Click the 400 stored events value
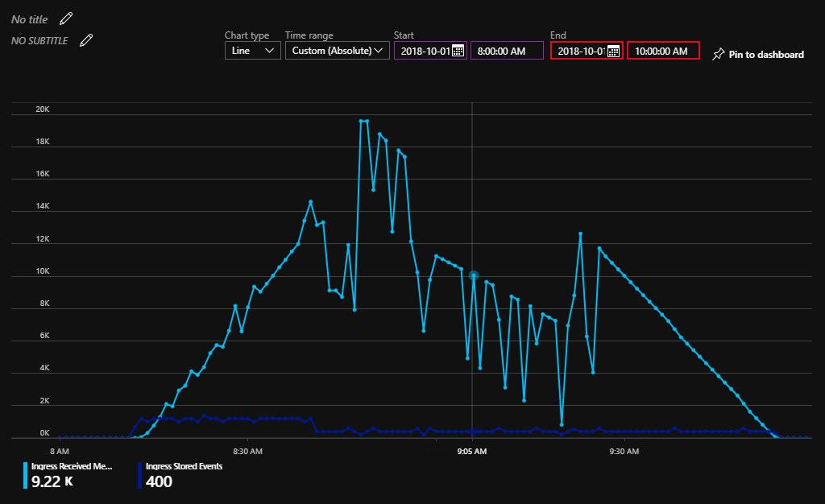The image size is (825, 504). (x=159, y=481)
